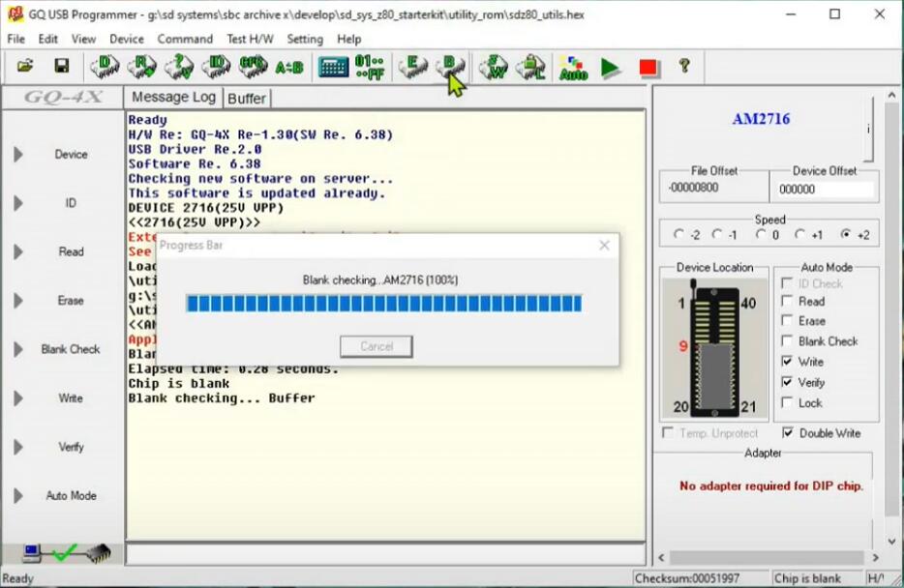Click the GQ-4X logo panel header
This screenshot has width=904, height=588.
pyautogui.click(x=63, y=97)
